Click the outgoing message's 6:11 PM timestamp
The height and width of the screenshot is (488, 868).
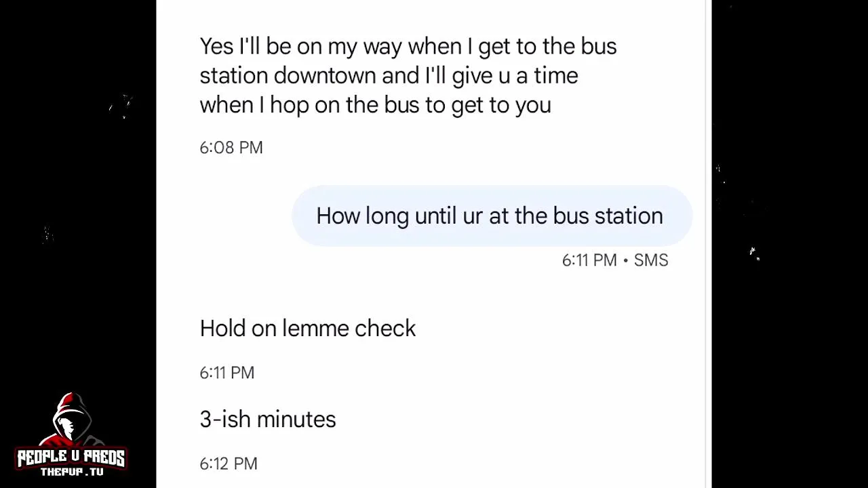coord(589,260)
